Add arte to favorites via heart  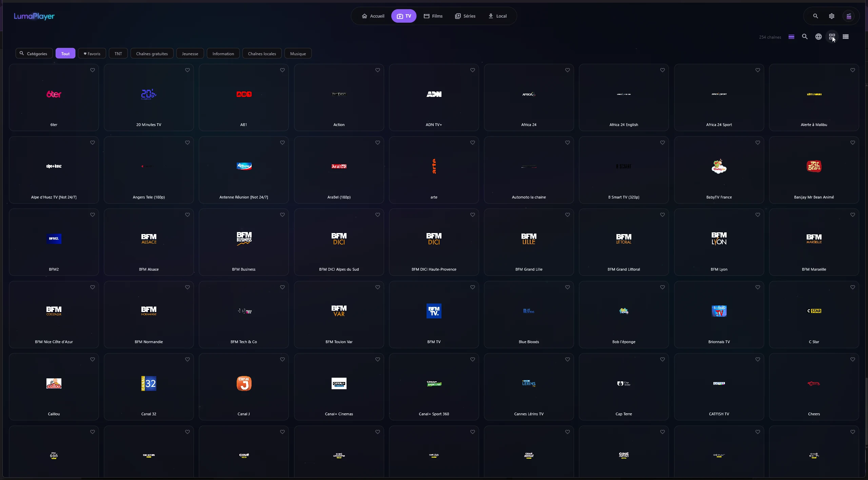click(x=472, y=143)
